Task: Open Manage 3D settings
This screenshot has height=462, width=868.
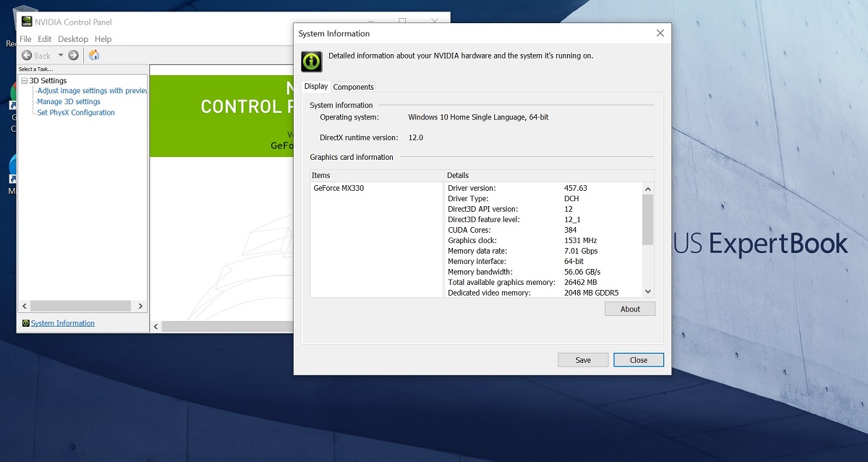Action: pos(69,102)
